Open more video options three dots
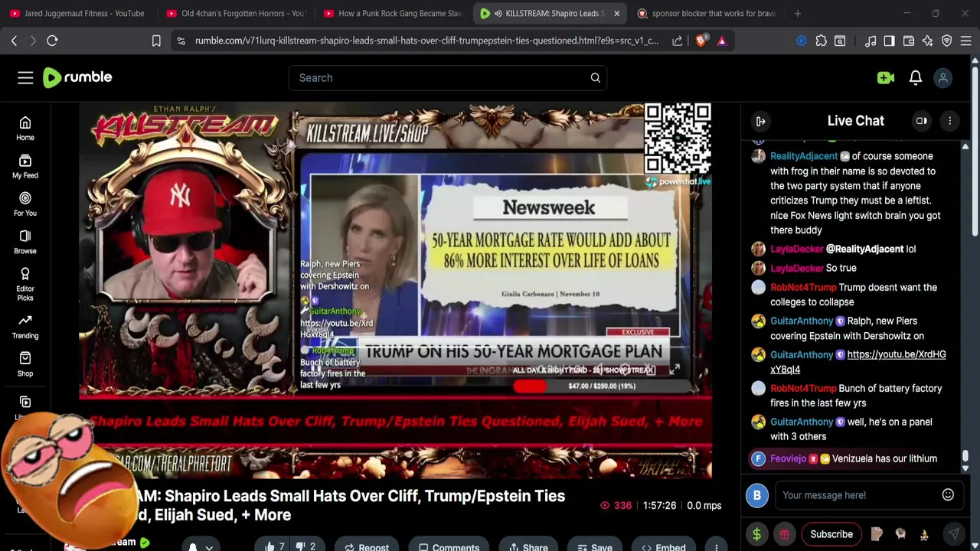 716,546
